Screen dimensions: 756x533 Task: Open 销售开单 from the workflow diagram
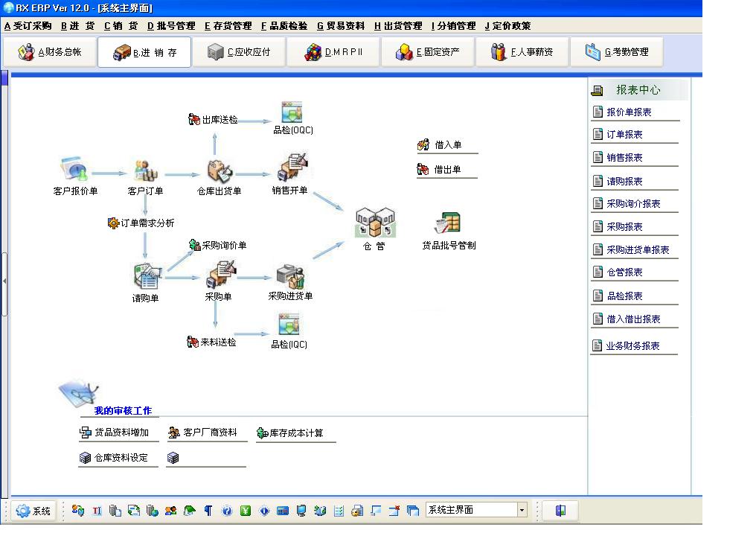292,168
